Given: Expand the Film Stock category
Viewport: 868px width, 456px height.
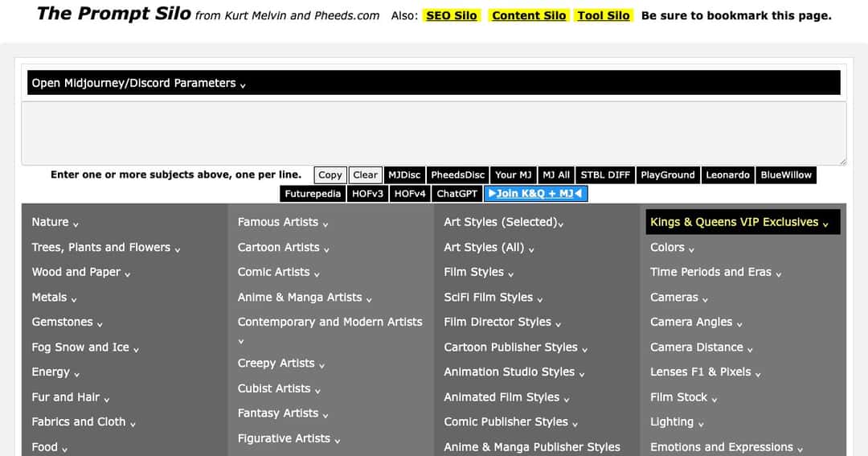Looking at the screenshot, I should 684,397.
